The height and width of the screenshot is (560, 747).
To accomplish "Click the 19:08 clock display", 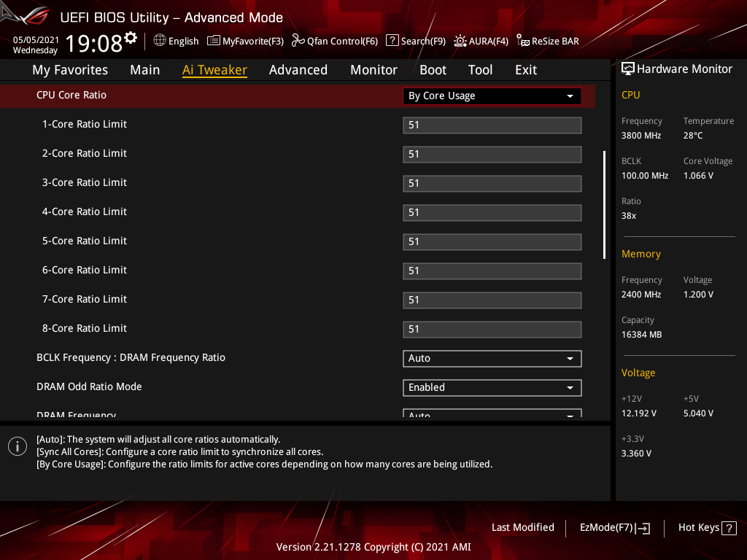I will (x=94, y=43).
